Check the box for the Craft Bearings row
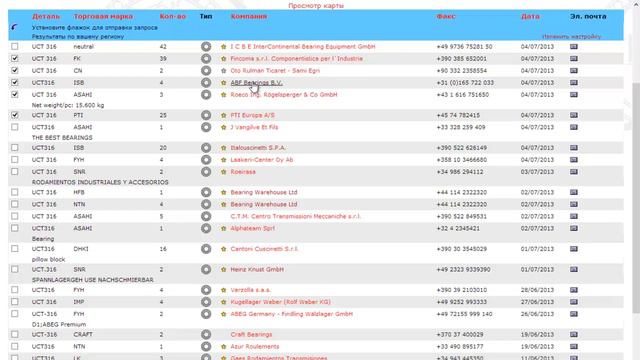This screenshot has width=640, height=360. 15,334
